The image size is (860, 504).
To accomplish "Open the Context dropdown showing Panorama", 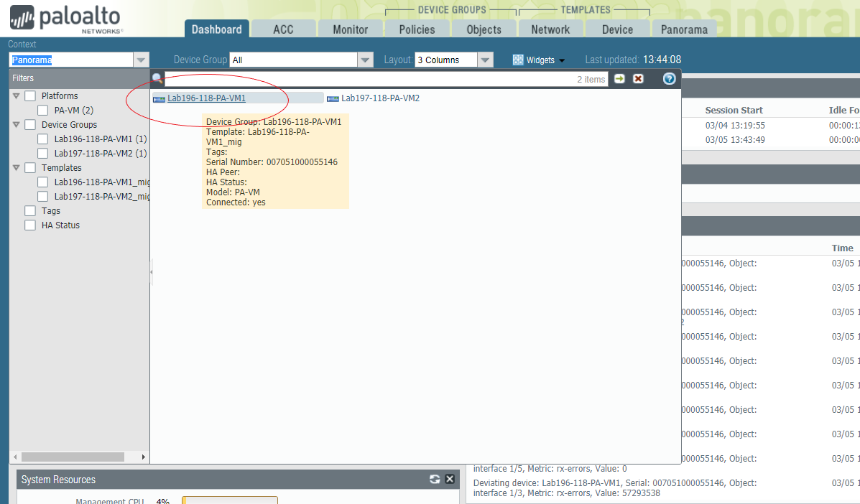I will point(141,60).
